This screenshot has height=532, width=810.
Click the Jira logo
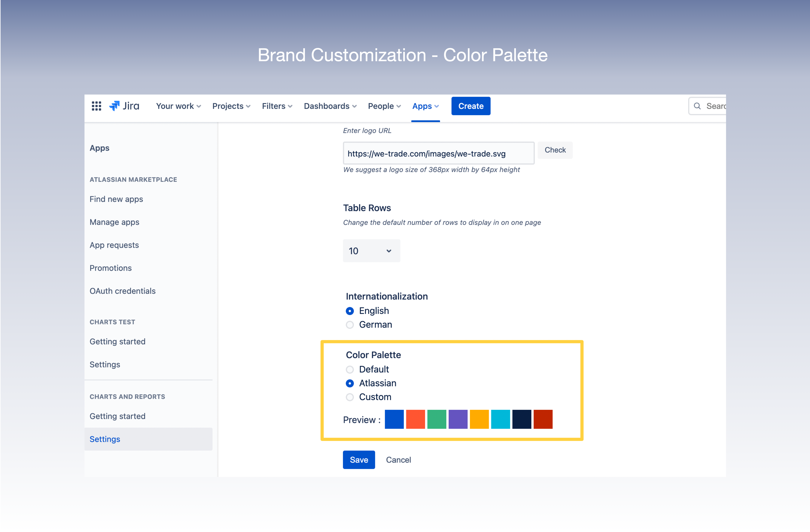[124, 106]
